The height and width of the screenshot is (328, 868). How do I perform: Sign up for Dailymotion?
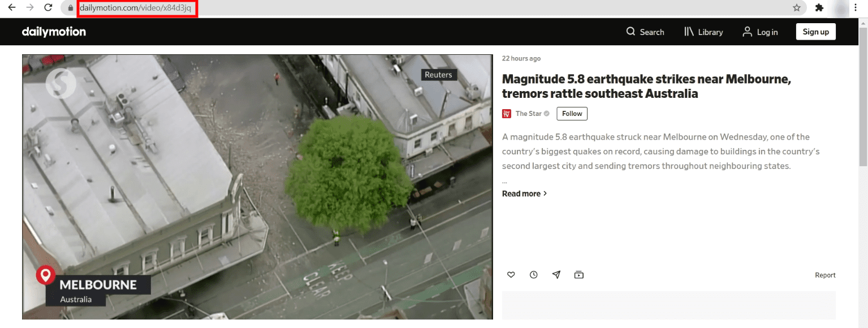[815, 32]
